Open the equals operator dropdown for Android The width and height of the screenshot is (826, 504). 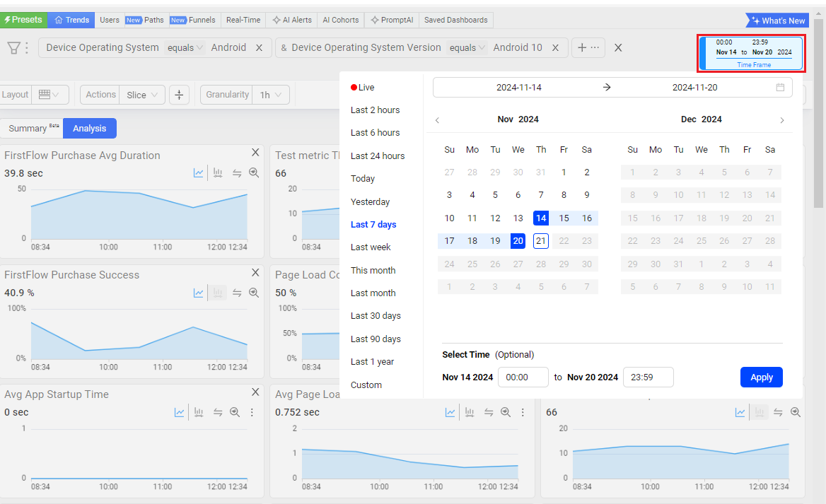point(185,47)
